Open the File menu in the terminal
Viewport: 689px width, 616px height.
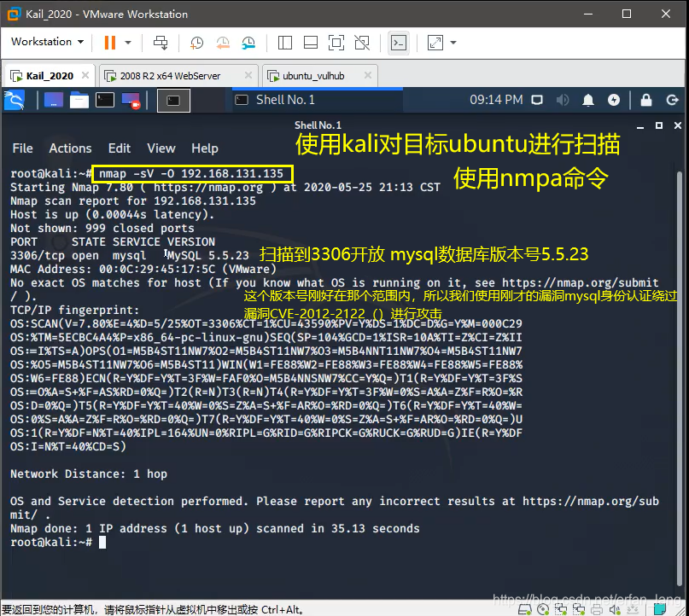[22, 148]
